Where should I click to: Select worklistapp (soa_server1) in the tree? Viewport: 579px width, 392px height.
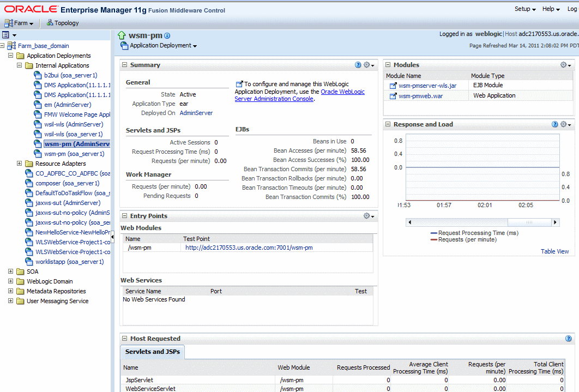(69, 262)
